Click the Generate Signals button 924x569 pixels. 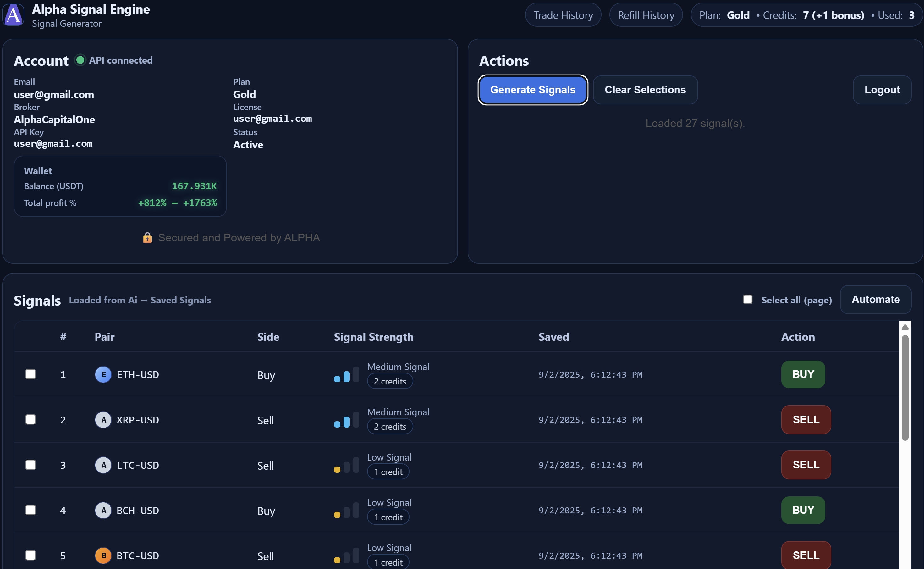pyautogui.click(x=532, y=90)
